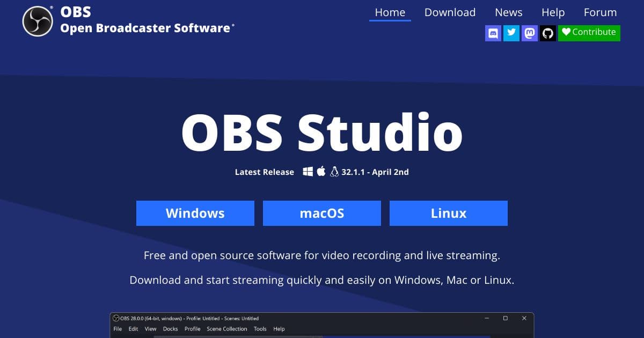Open the Tools menu in the OBS screenshot

click(x=260, y=329)
